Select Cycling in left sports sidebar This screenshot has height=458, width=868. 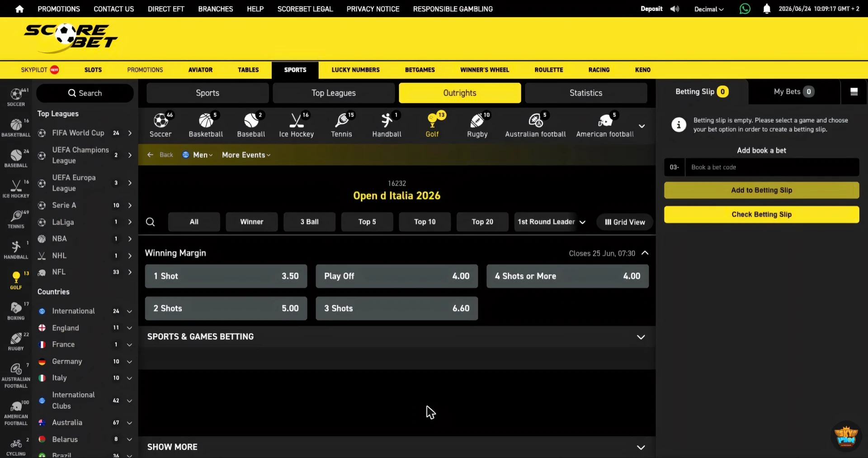(x=16, y=447)
